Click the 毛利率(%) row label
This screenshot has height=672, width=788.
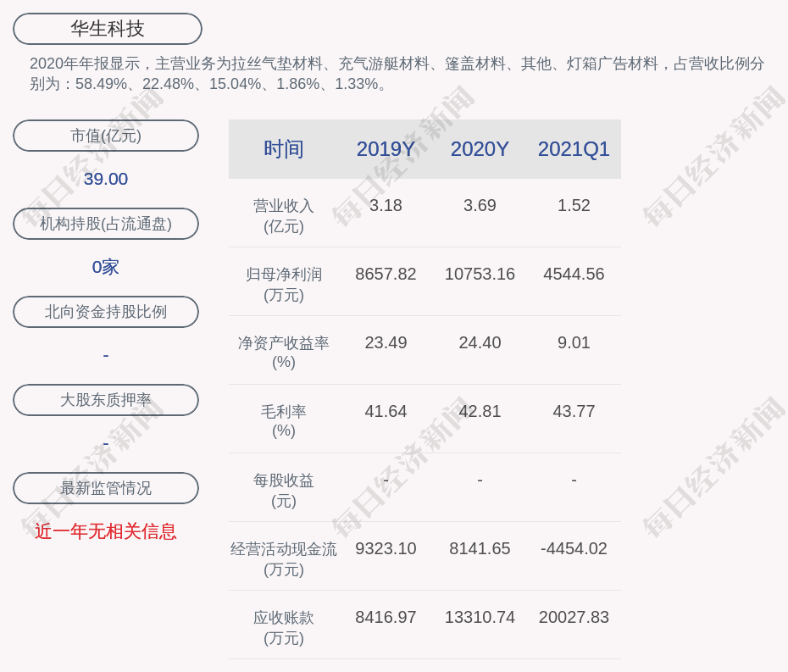tap(284, 421)
